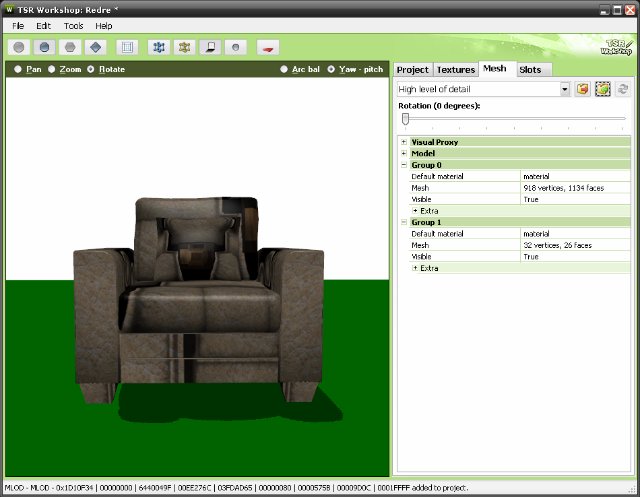The image size is (640, 497).
Task: Expand the Visual Proxy section
Action: 404,142
